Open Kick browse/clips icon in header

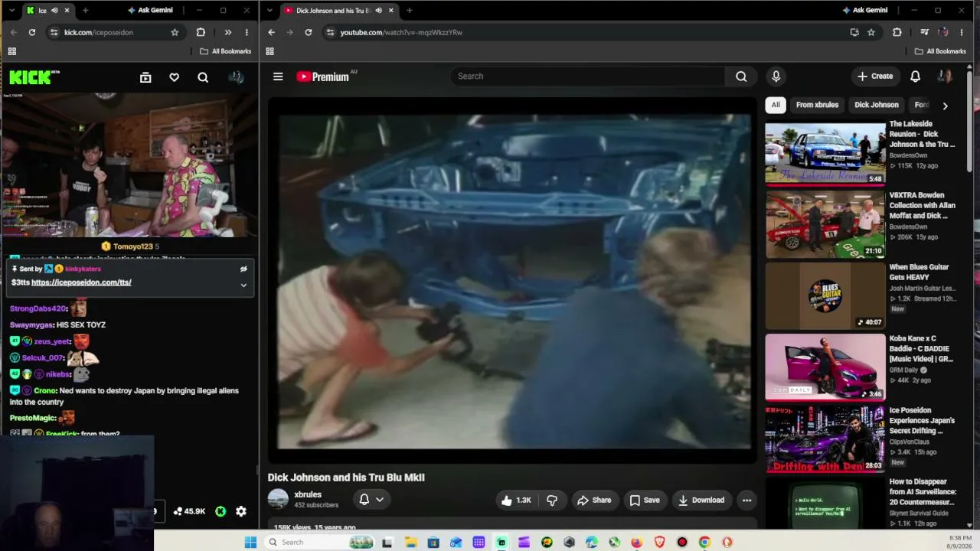(x=145, y=77)
